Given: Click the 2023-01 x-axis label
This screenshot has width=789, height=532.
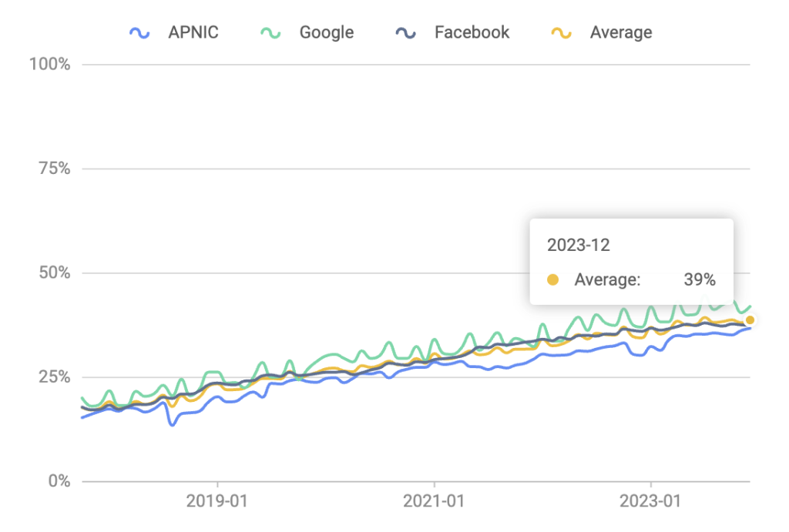Looking at the screenshot, I should pyautogui.click(x=652, y=502).
